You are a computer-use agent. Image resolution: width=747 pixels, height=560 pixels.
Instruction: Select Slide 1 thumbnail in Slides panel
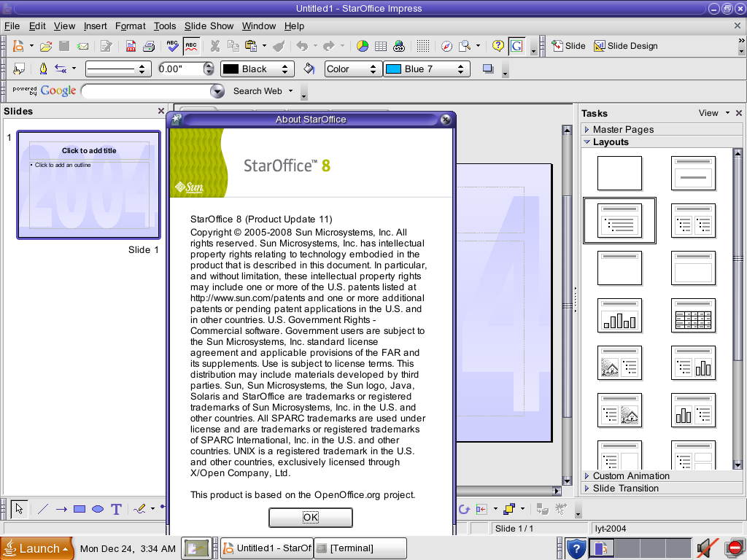tap(89, 184)
